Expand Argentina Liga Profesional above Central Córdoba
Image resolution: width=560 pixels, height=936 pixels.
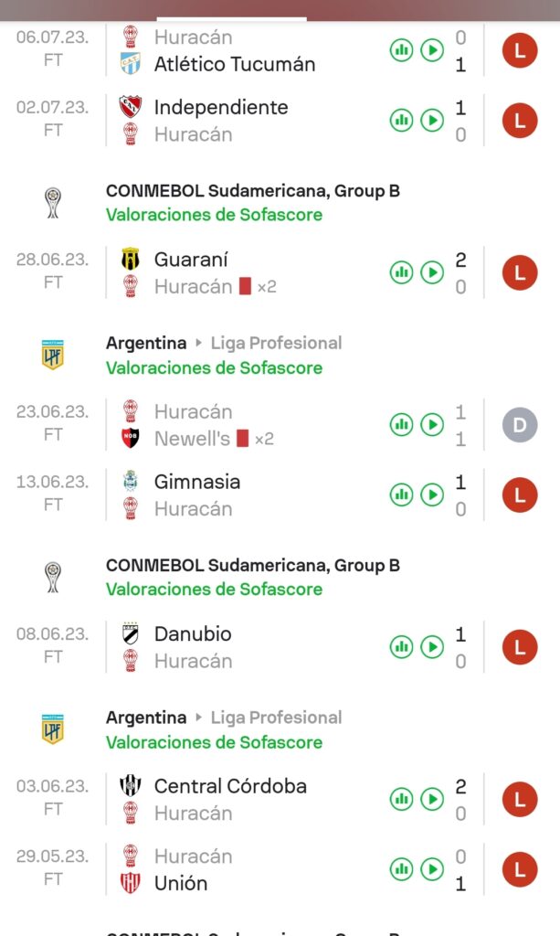coord(224,718)
